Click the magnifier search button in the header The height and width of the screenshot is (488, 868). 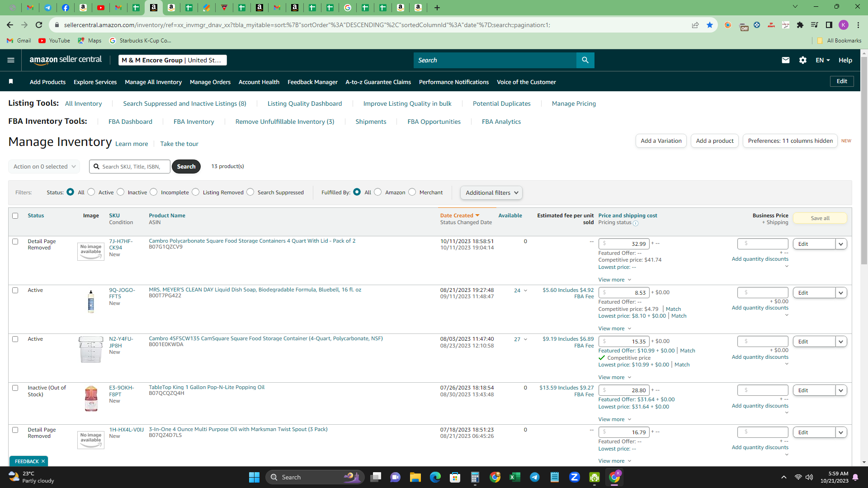pos(585,60)
